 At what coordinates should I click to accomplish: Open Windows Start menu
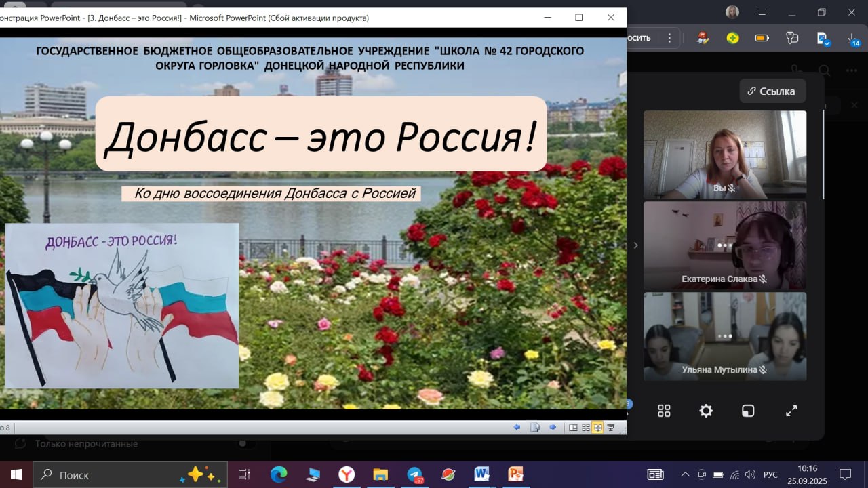click(x=16, y=474)
